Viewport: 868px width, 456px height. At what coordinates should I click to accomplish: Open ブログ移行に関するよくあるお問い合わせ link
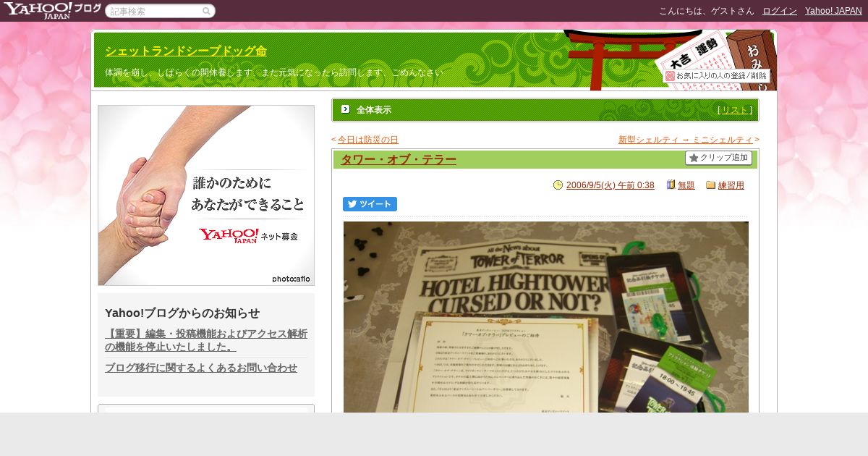(201, 368)
